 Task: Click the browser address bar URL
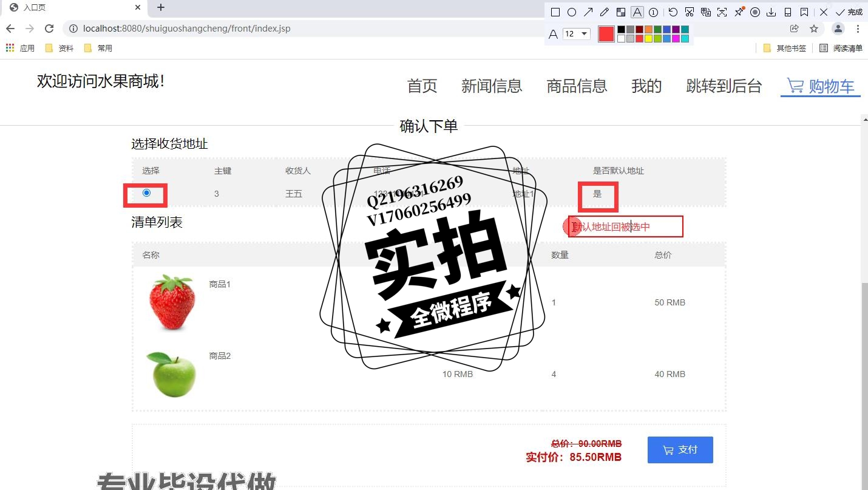pos(186,29)
